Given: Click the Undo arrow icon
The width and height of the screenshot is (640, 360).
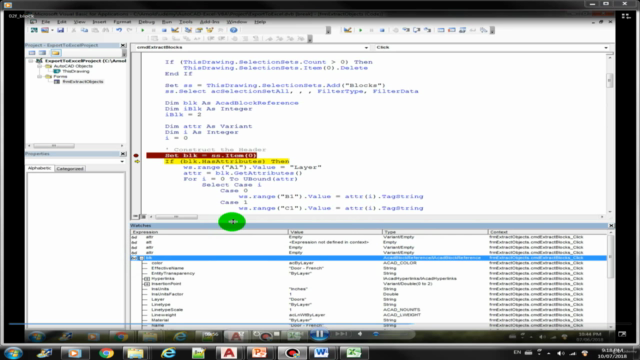Looking at the screenshot, I should [119, 30].
